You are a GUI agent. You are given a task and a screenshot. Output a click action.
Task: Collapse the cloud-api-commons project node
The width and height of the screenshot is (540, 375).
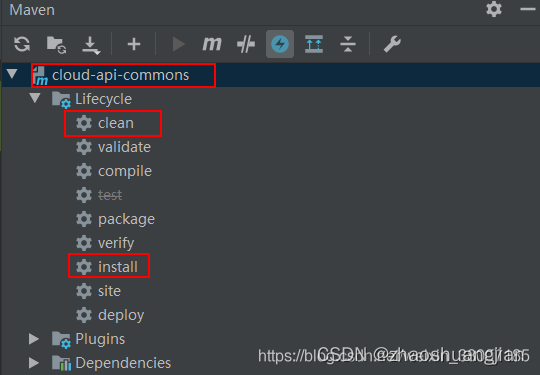12,73
